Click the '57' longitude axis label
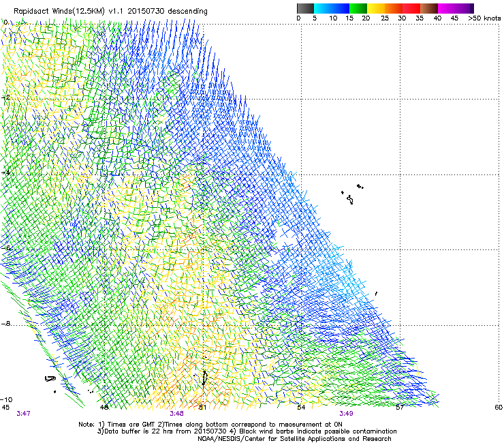Viewport: 504px width, 443px height. 400,408
